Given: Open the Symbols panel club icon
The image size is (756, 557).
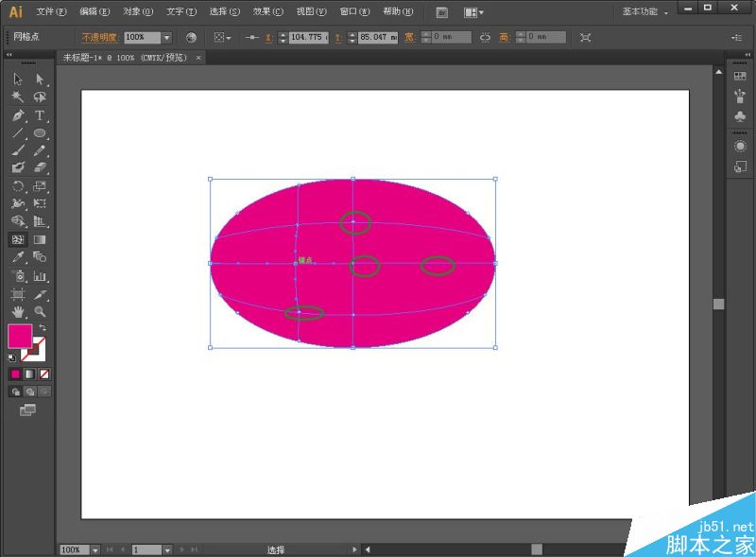Looking at the screenshot, I should click(740, 116).
